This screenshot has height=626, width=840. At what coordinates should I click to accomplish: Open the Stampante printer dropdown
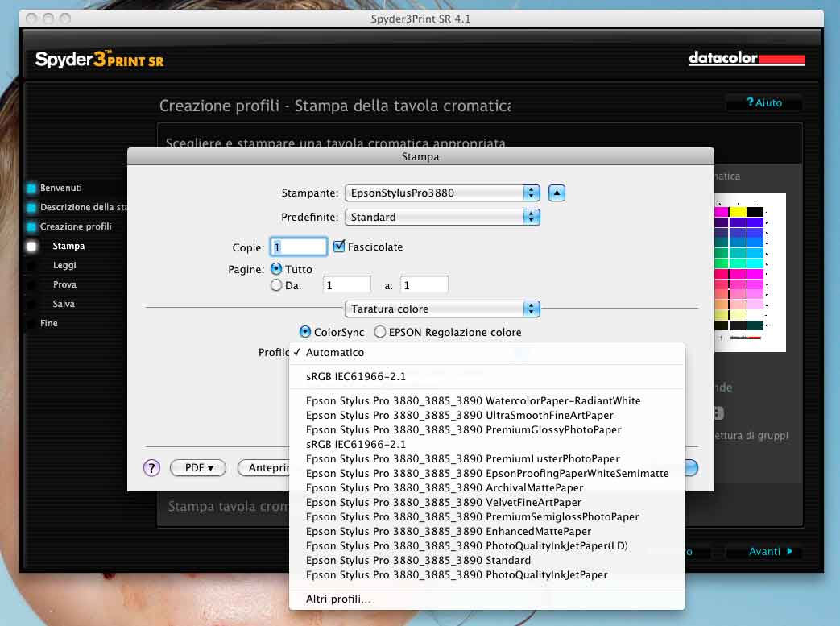[441, 193]
